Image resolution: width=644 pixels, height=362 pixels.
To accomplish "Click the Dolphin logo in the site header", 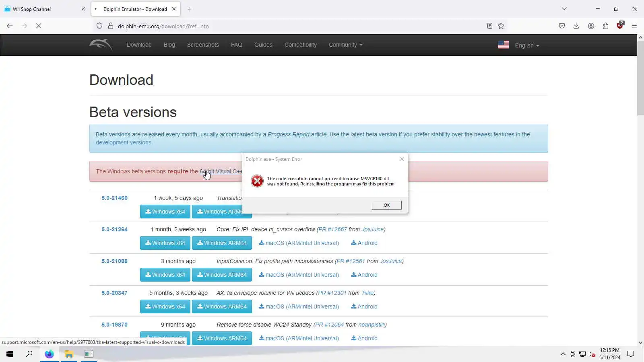I will [101, 44].
